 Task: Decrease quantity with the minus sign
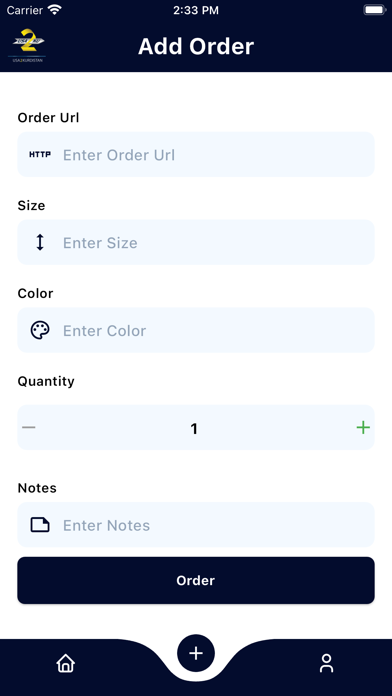tap(29, 427)
